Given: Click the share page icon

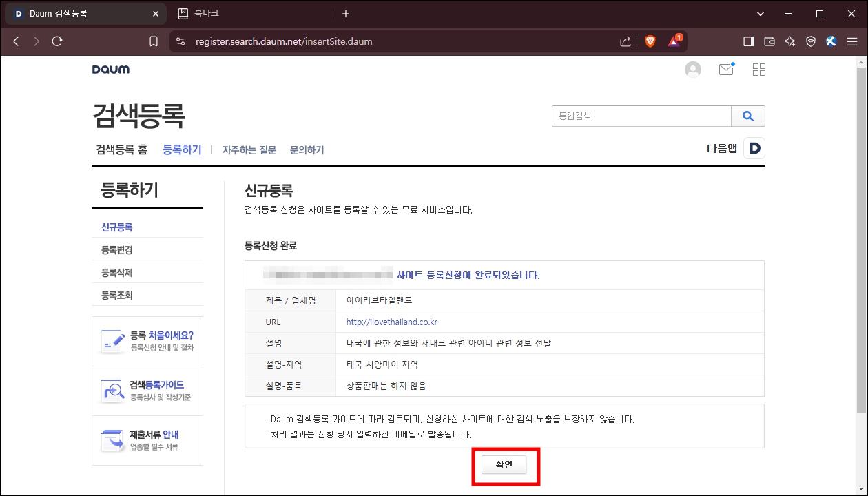Looking at the screenshot, I should pyautogui.click(x=626, y=41).
